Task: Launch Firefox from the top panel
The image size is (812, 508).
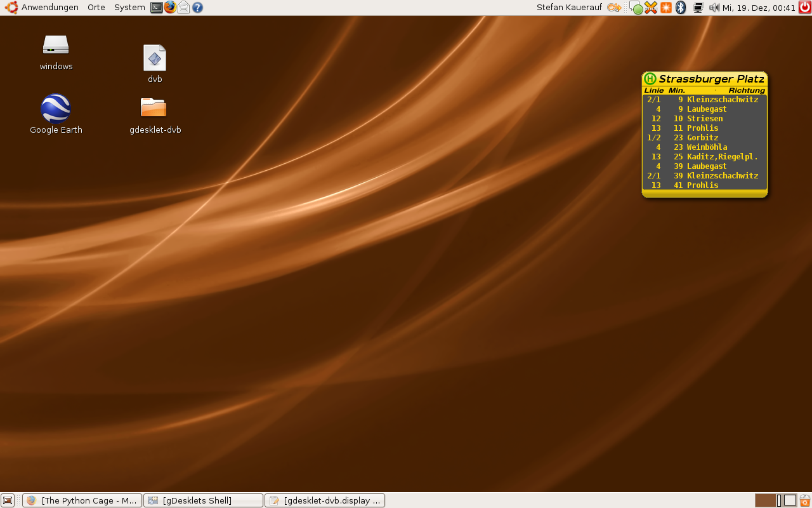Action: (170, 8)
